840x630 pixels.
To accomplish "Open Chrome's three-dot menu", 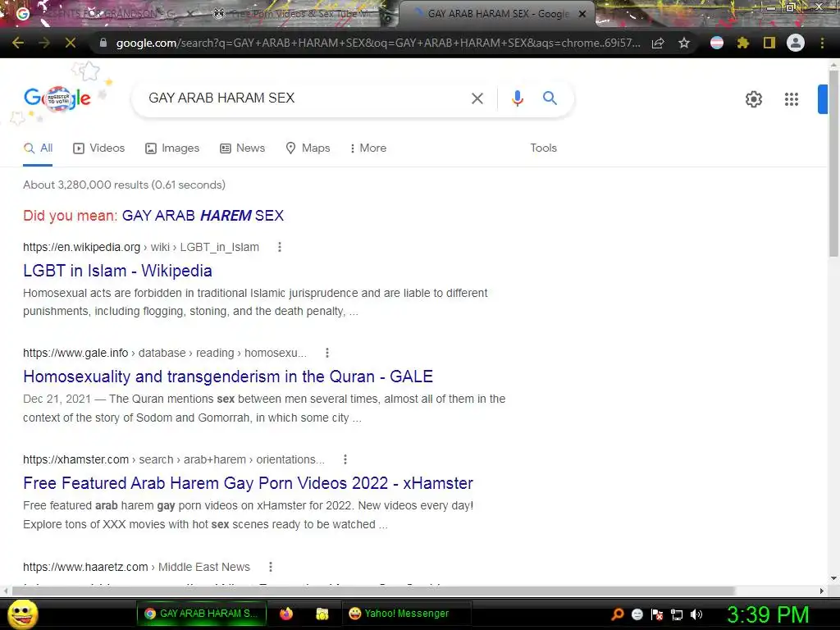I will (822, 43).
